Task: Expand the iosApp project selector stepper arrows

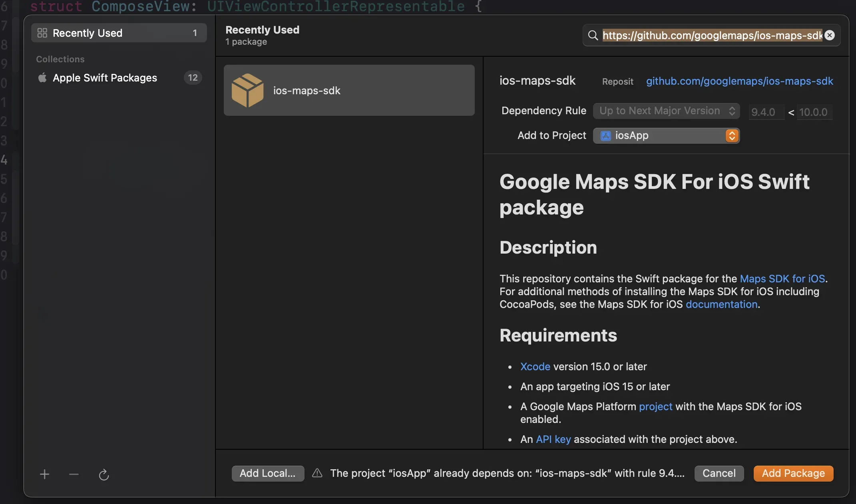Action: [x=731, y=136]
